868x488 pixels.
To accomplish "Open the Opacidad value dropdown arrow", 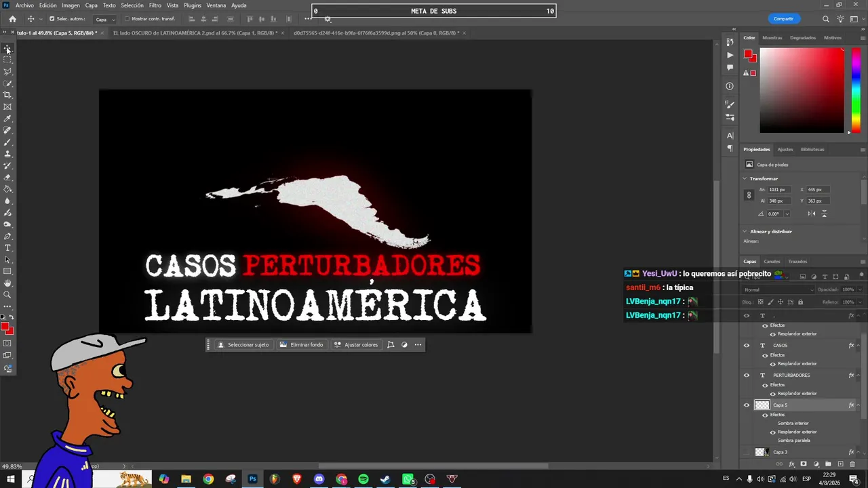I will coord(859,289).
